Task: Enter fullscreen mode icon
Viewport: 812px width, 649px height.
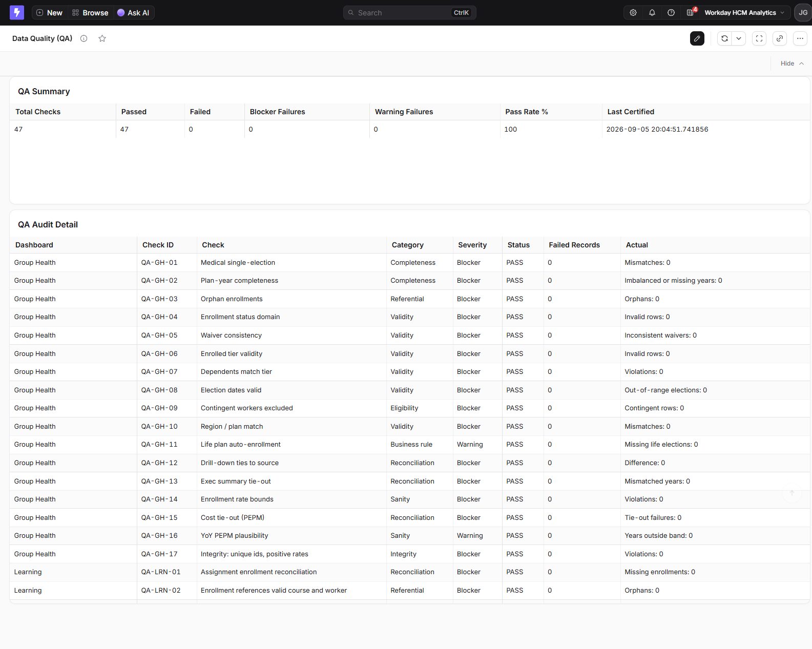Action: [759, 38]
